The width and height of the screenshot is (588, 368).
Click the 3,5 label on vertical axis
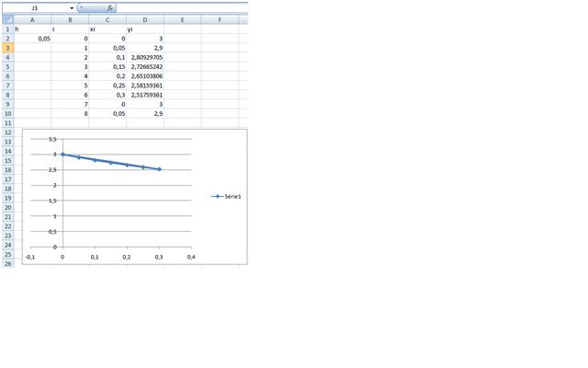51,139
